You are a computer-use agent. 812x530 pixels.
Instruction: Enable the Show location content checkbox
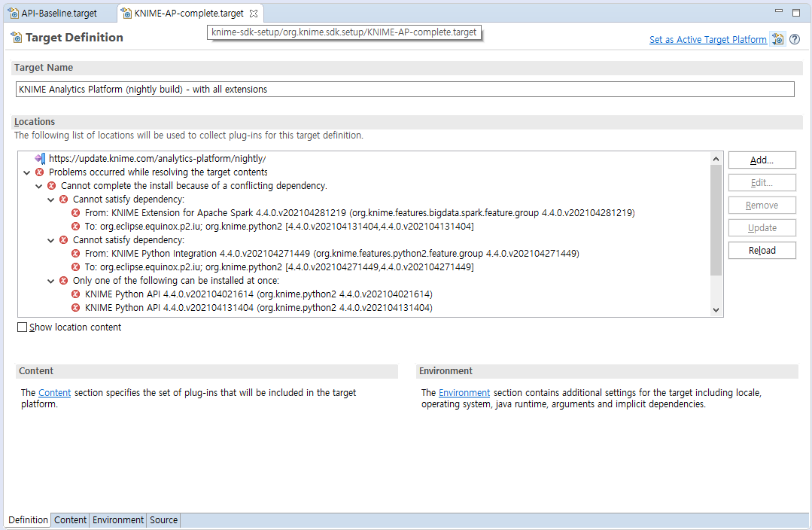23,327
